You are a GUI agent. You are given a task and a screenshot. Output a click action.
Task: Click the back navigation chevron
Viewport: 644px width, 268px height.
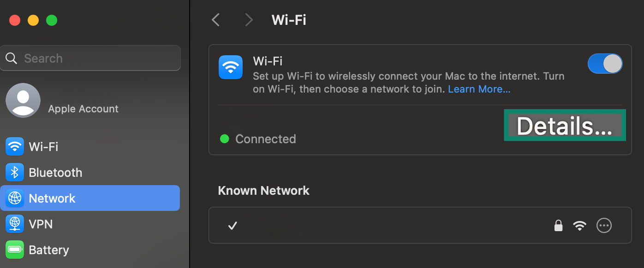[215, 20]
